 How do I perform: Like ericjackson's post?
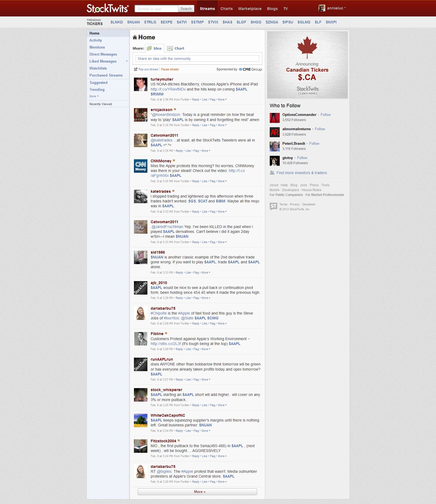(x=205, y=125)
